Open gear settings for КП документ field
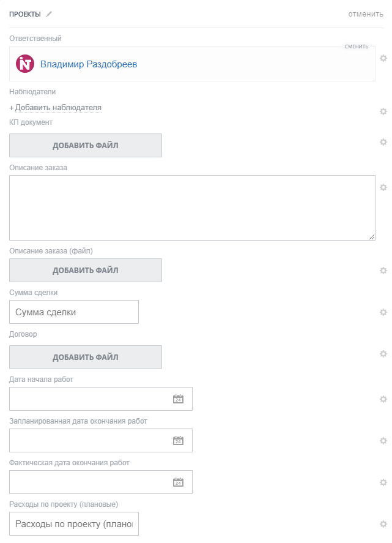Viewport: 392px width, 543px height. tap(383, 142)
